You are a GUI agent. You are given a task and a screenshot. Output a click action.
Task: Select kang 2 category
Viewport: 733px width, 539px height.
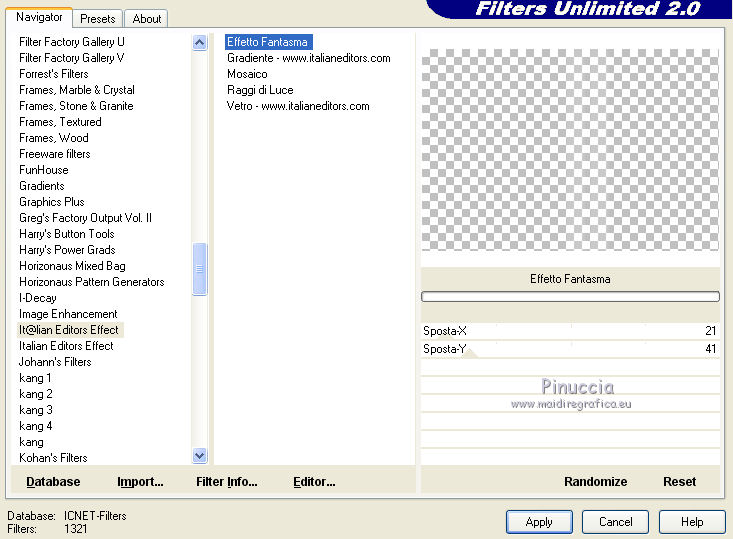point(36,394)
